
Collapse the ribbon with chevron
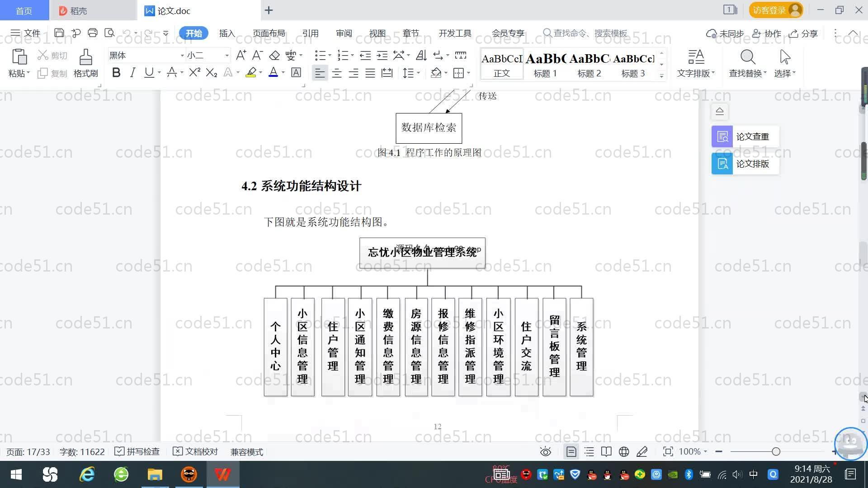point(853,33)
